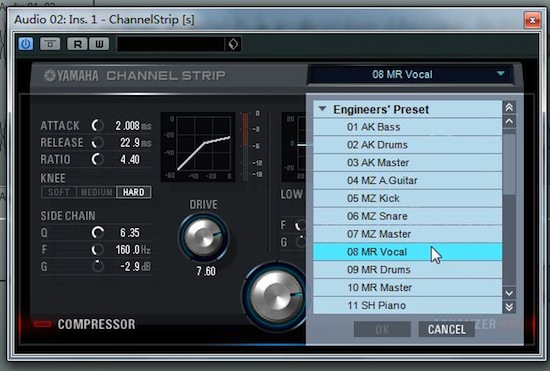Choose the 07 MZ Master preset
550x371 pixels.
407,234
